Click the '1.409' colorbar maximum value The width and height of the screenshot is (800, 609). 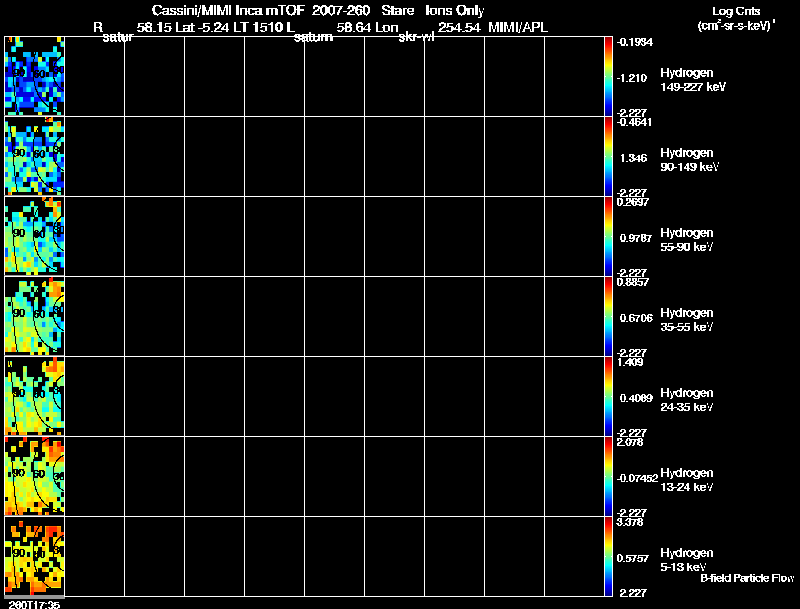click(x=630, y=363)
